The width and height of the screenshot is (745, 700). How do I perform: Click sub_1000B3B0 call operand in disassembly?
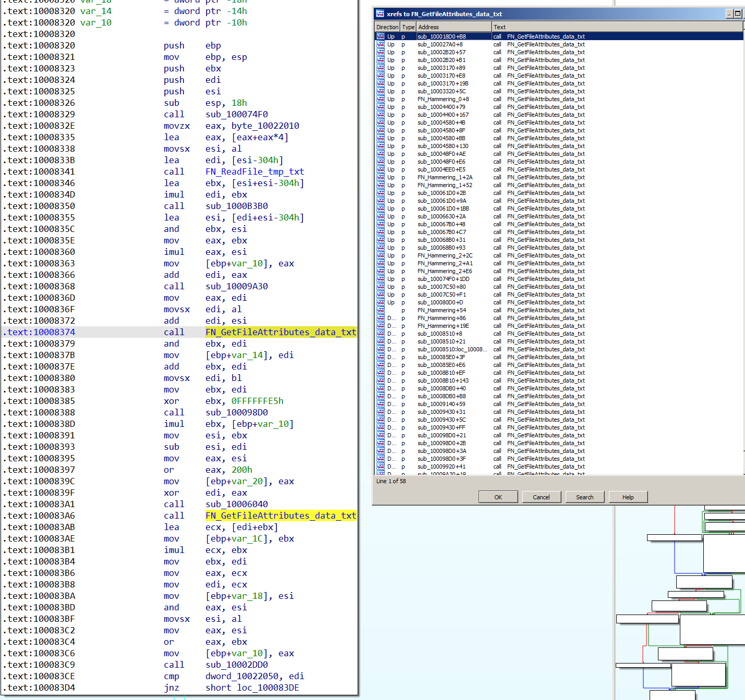236,206
